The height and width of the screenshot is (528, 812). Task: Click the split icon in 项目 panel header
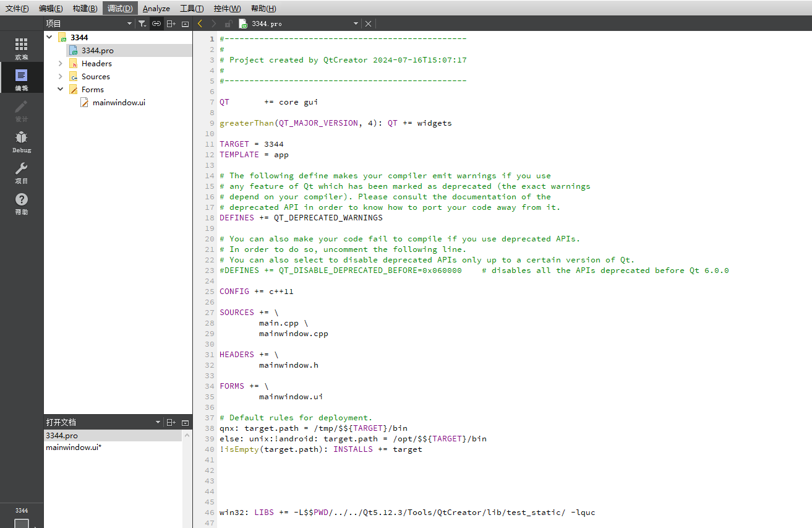point(171,24)
